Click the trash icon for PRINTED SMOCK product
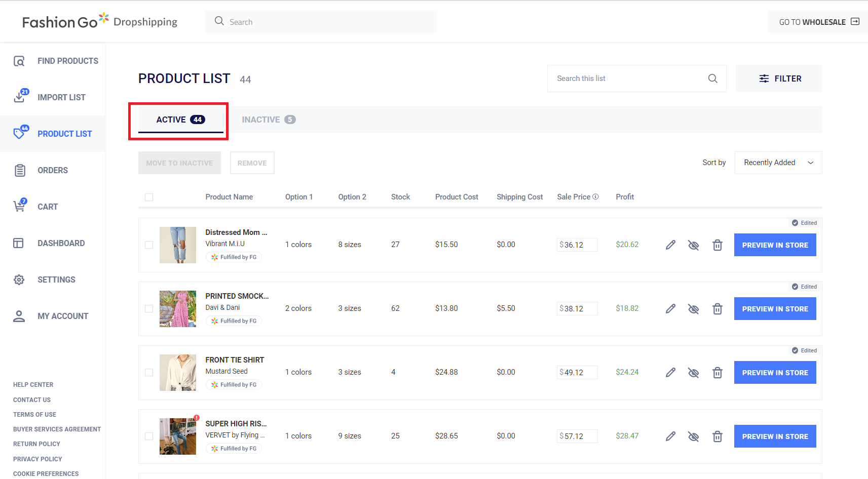The height and width of the screenshot is (479, 868). coord(717,309)
